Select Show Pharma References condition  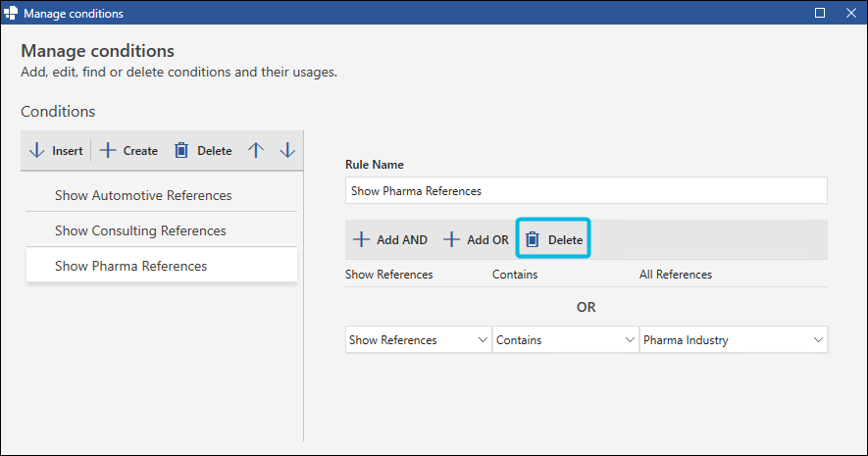(x=162, y=266)
